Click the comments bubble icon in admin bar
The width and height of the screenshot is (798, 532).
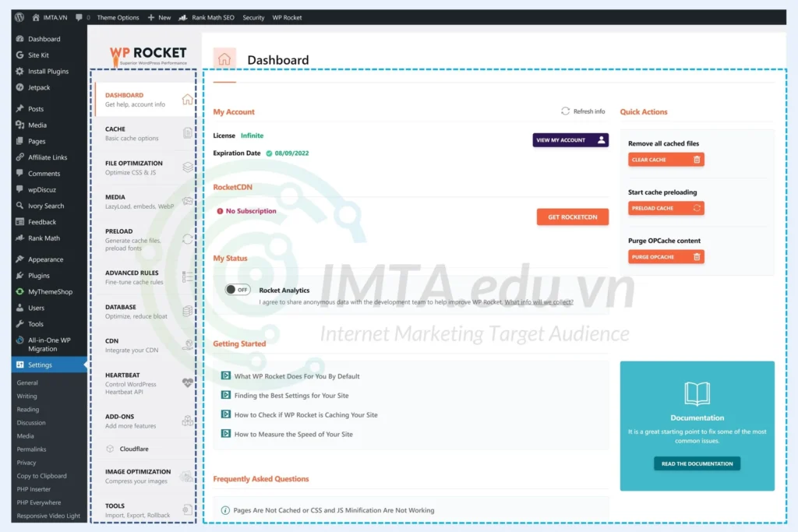(79, 17)
